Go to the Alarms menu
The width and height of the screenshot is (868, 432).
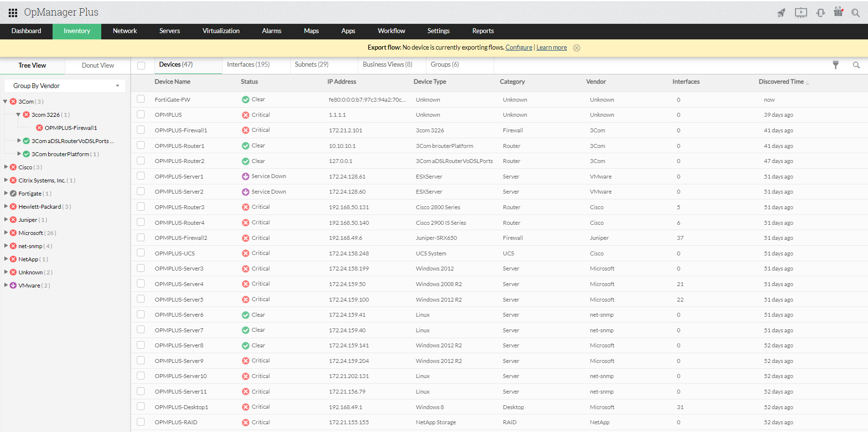pos(272,31)
